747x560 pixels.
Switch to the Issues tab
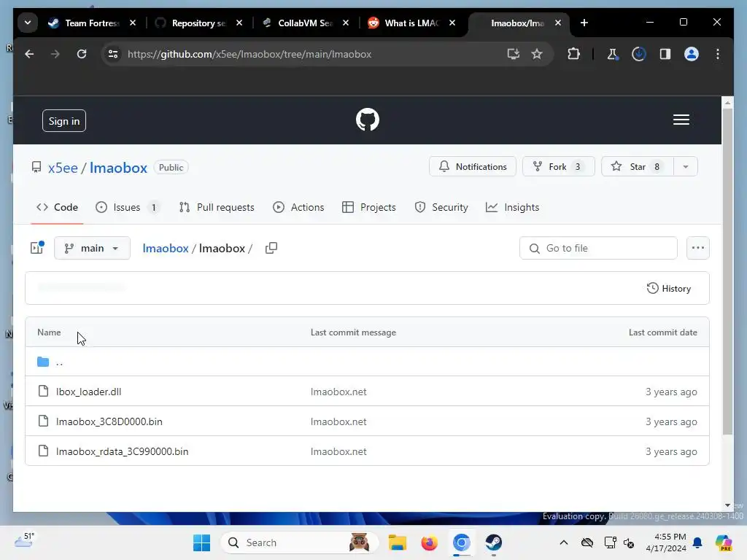[127, 207]
